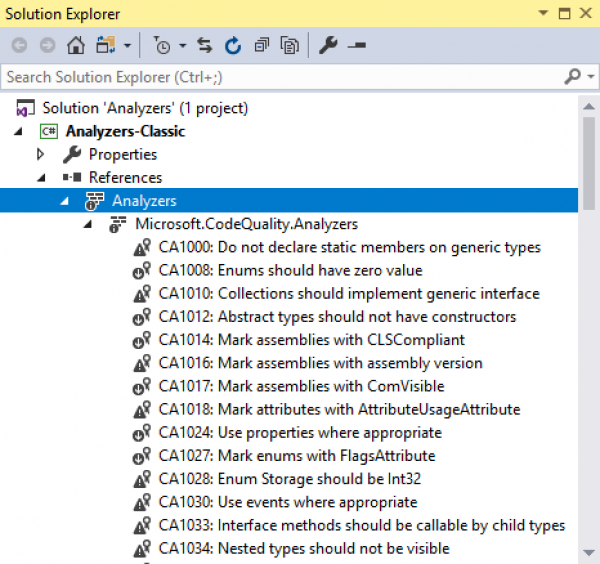
Task: Select CA1027: Mark enums with FlagsAttribute
Action: pyautogui.click(x=297, y=456)
